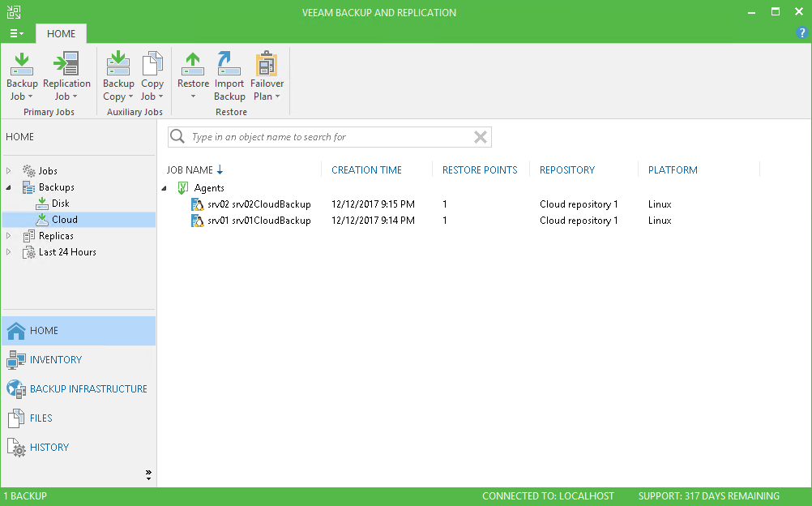Click the Backup Infrastructure globe icon
The image size is (812, 506).
point(16,389)
